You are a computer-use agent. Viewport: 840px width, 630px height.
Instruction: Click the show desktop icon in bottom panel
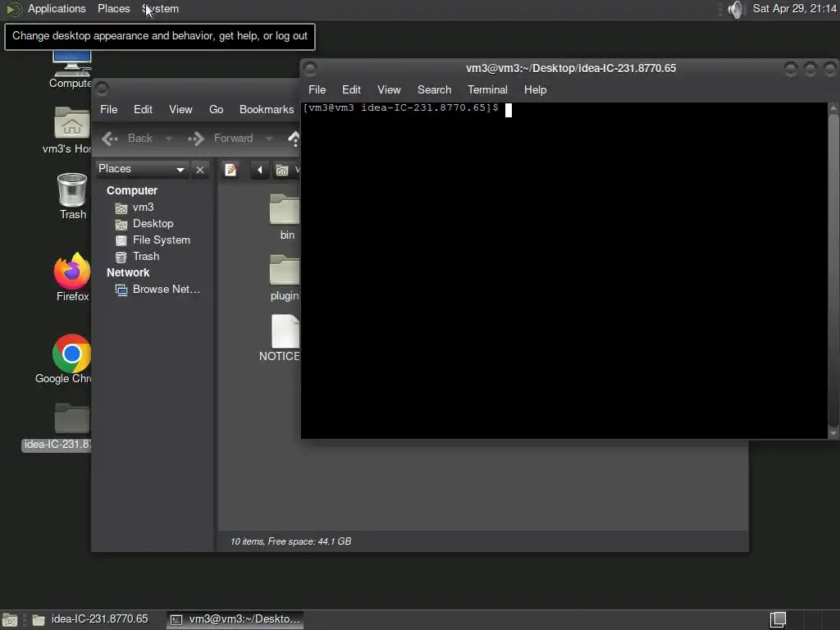[x=10, y=620]
